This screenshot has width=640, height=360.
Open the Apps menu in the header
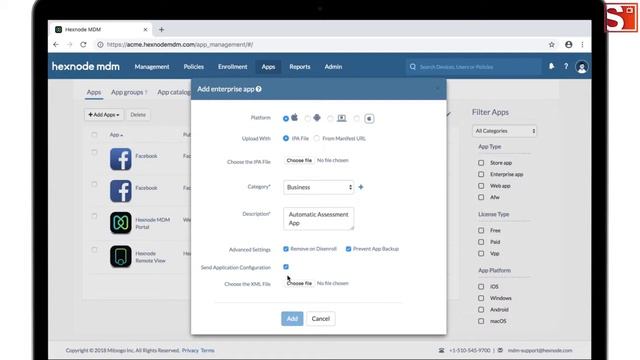(268, 67)
